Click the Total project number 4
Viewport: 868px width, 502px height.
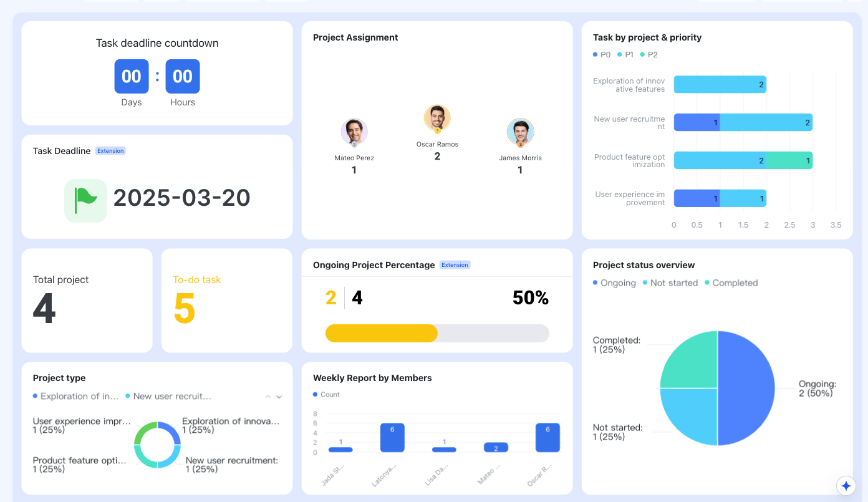[x=44, y=309]
